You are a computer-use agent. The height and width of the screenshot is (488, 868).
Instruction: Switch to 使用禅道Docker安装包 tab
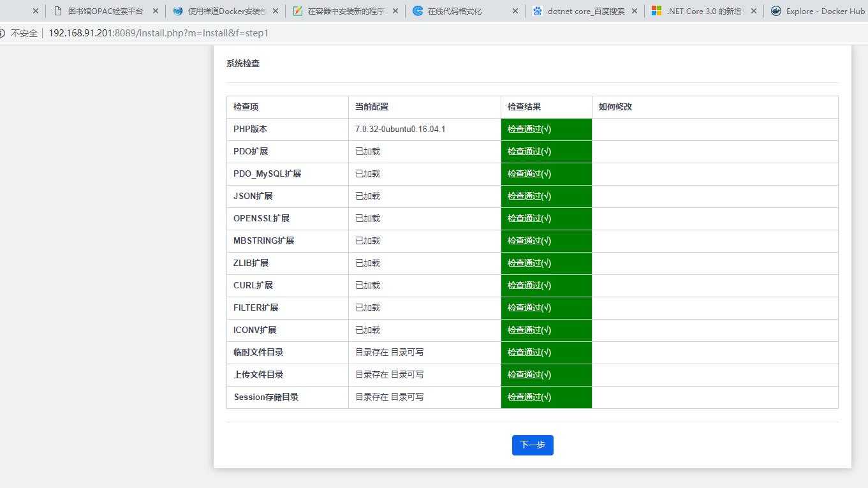click(x=226, y=11)
